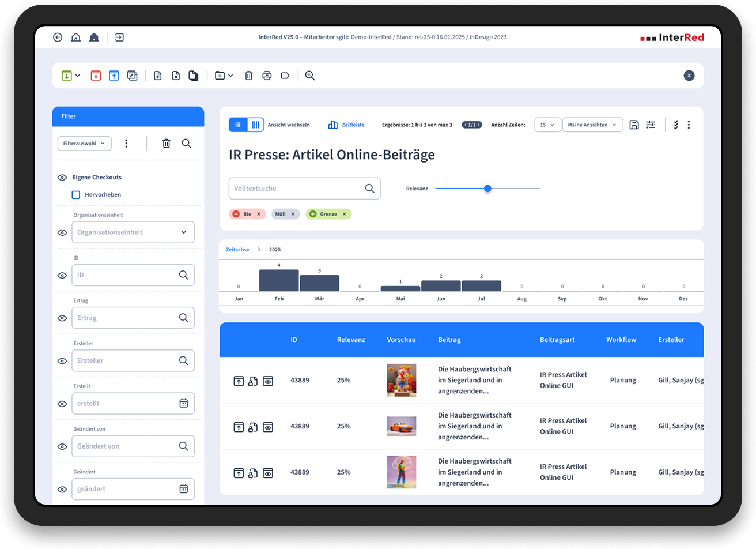Click the print icon in top toolbar
Screen dimensions: 756x549
(267, 76)
